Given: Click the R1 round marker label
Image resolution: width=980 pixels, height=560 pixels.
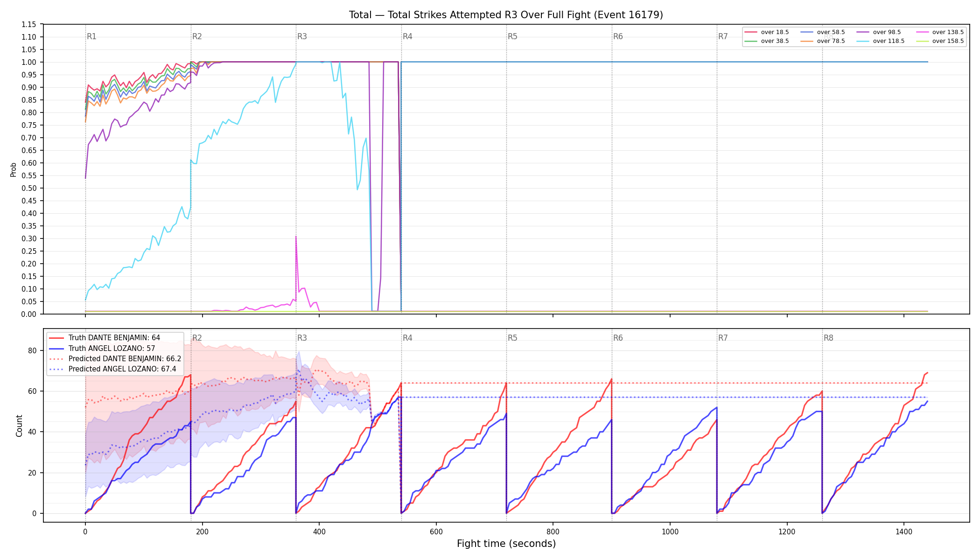Looking at the screenshot, I should 92,36.
